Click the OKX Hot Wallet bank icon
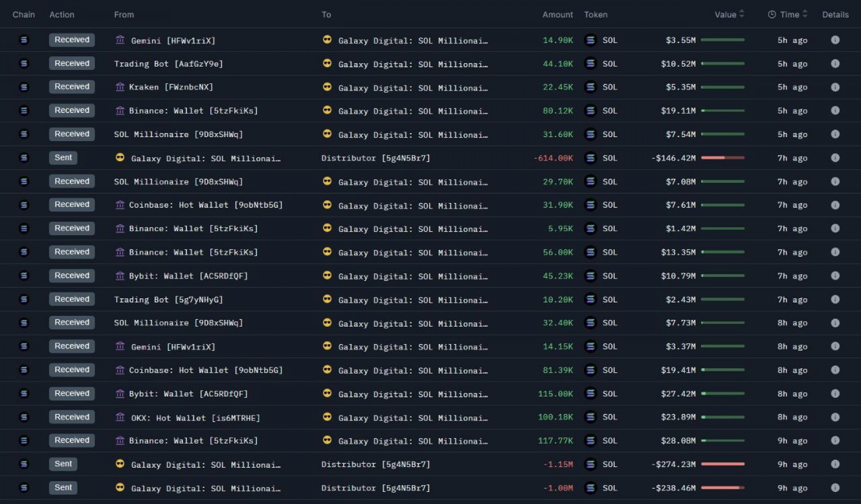 120,417
